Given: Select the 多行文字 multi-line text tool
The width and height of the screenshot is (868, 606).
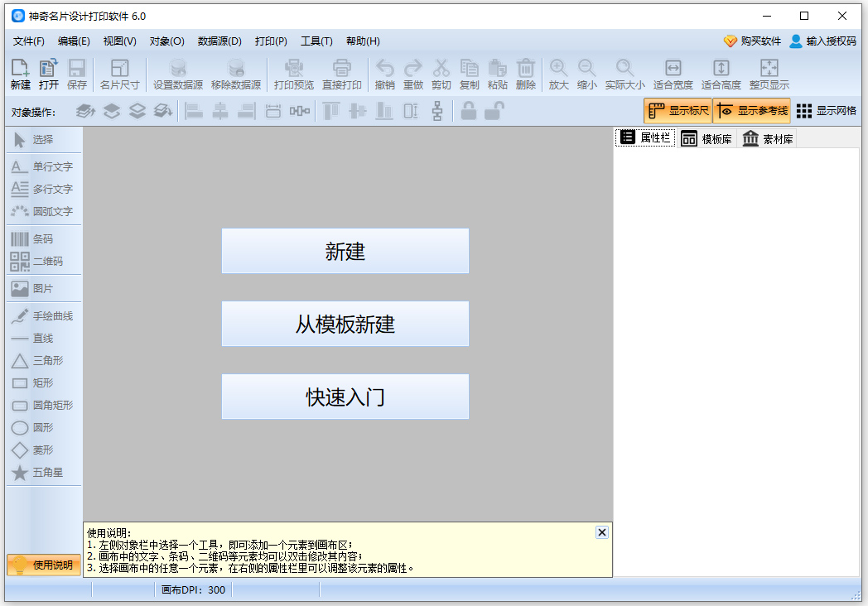Looking at the screenshot, I should pyautogui.click(x=40, y=189).
